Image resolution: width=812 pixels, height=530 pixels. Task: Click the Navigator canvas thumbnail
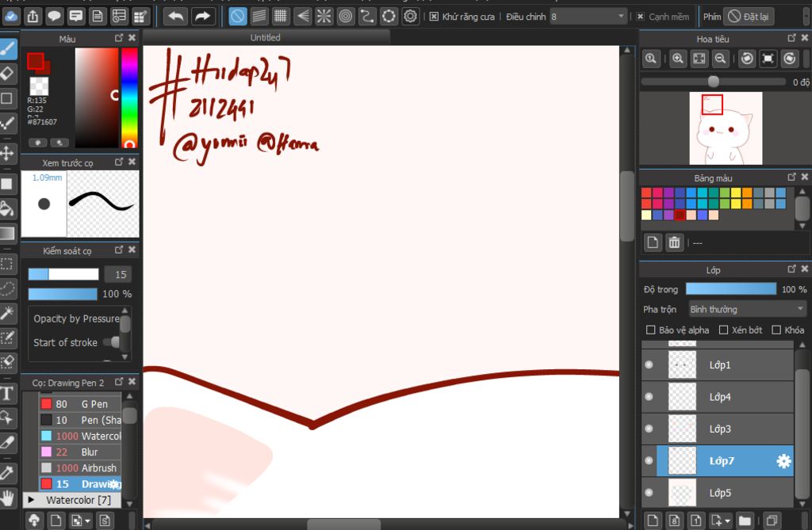pos(726,128)
